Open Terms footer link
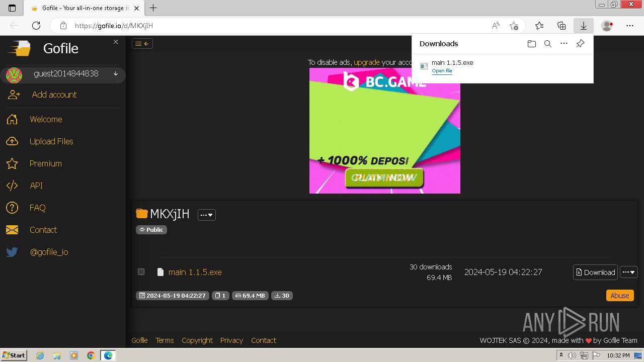Viewport: 644px width, 362px height. (x=165, y=340)
